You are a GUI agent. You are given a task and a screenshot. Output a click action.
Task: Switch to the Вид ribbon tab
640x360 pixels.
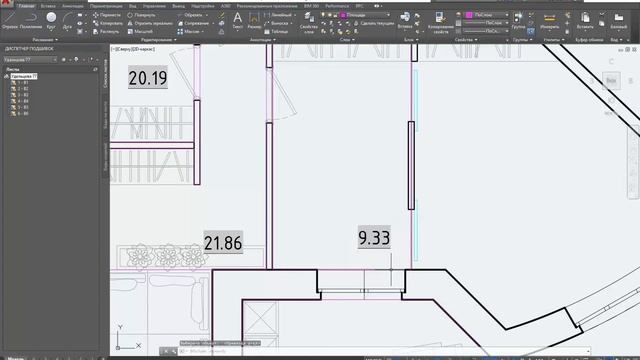click(133, 6)
